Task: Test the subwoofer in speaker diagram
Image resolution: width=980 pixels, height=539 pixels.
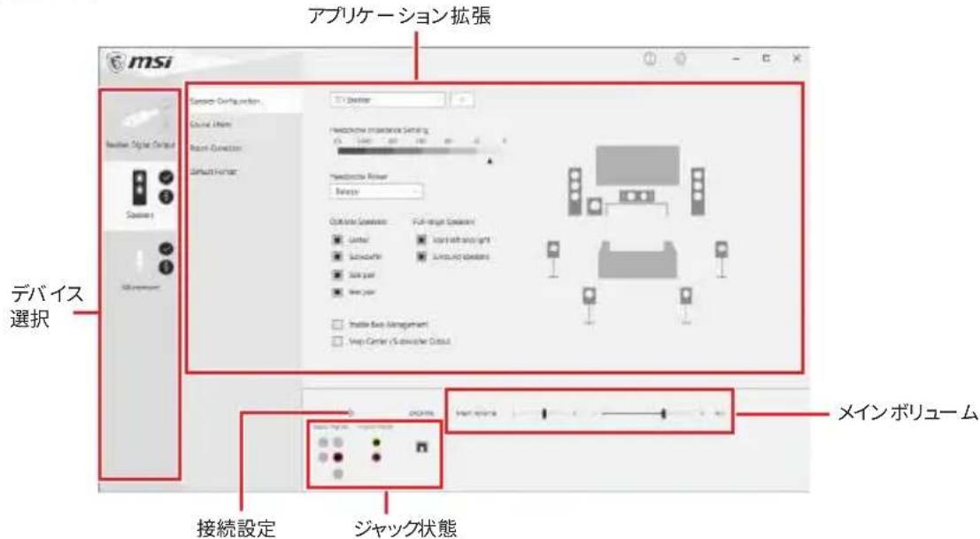Action: [x=594, y=205]
